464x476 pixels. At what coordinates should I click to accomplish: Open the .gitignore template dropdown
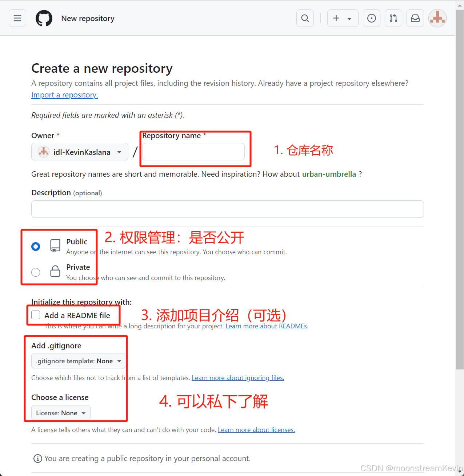[78, 361]
